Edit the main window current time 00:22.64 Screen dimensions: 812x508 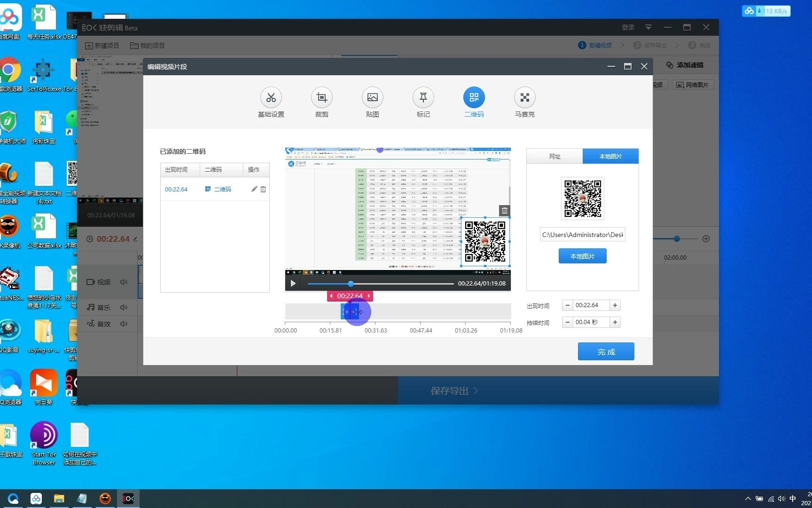[135, 239]
